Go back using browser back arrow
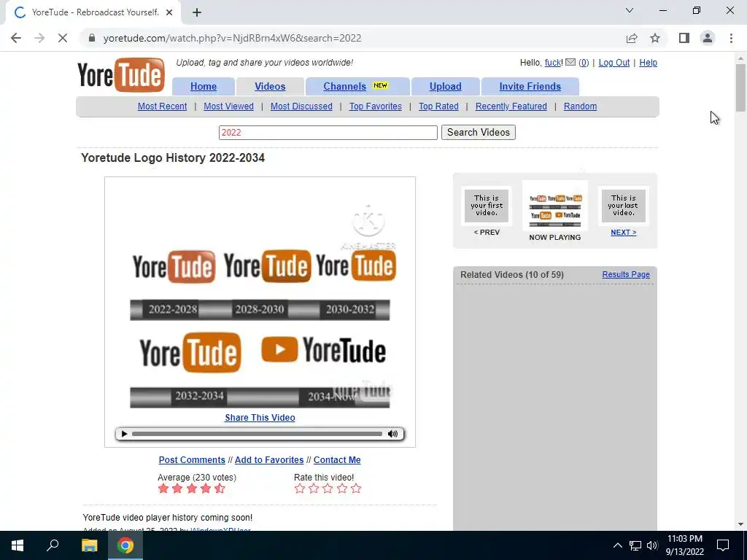 coord(16,38)
